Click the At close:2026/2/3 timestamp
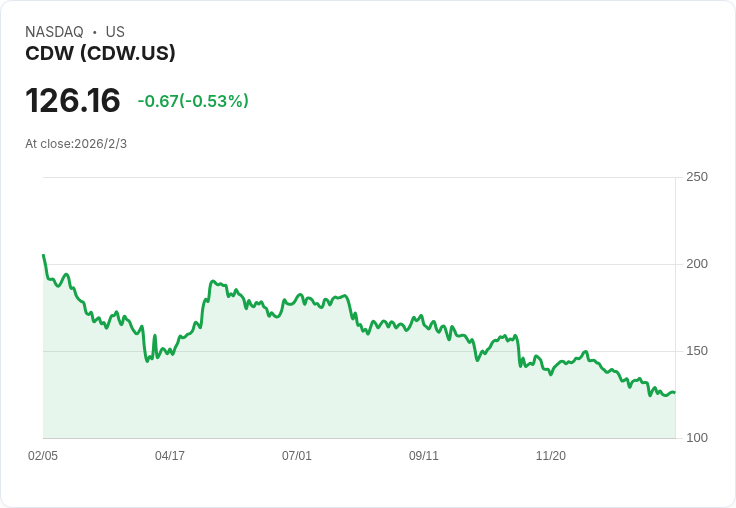 [76, 144]
